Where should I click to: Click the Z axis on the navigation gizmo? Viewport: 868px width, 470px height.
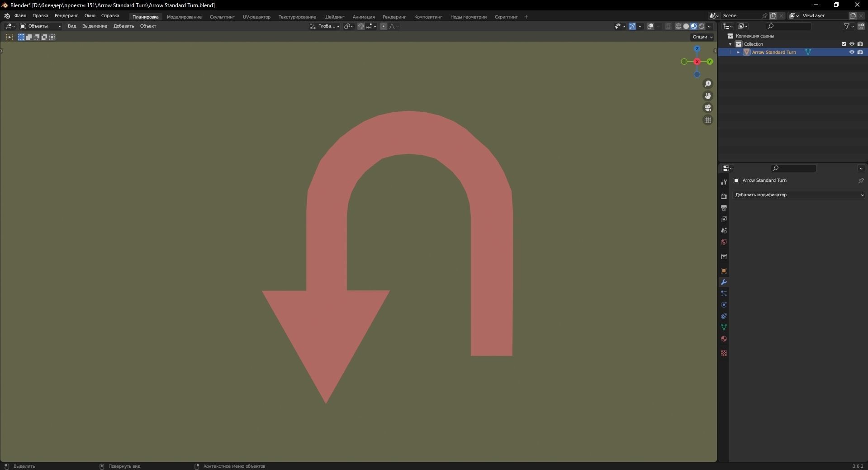[x=697, y=49]
